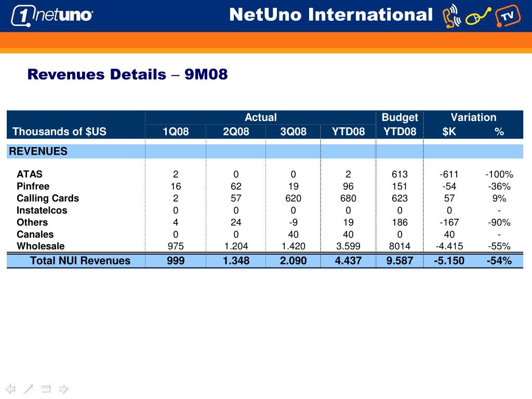Select the Canales row label
The image size is (532, 399).
click(x=35, y=234)
